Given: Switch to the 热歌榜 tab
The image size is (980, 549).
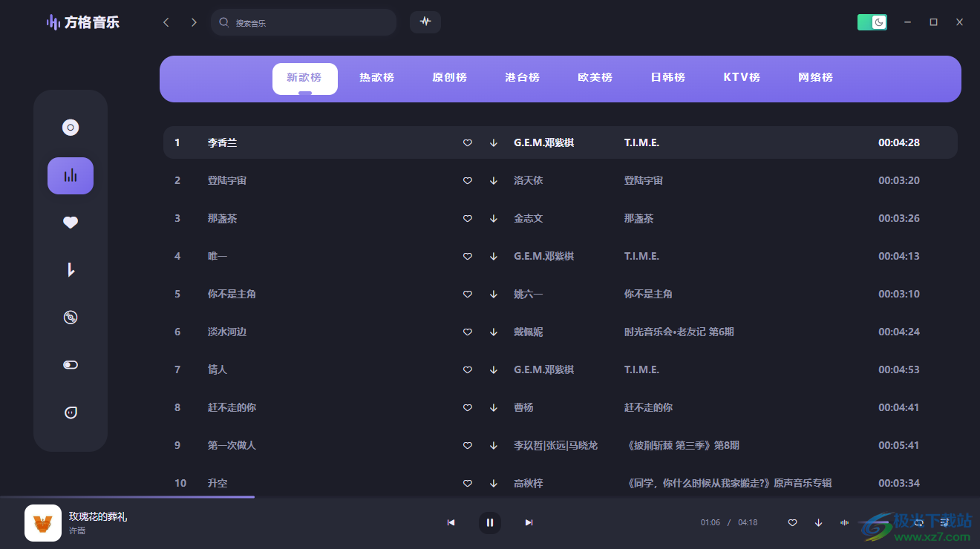Looking at the screenshot, I should (x=376, y=77).
